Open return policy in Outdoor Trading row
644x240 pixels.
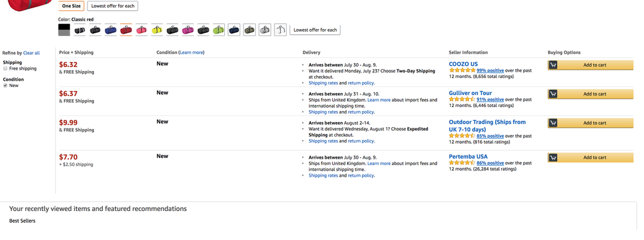pos(361,141)
